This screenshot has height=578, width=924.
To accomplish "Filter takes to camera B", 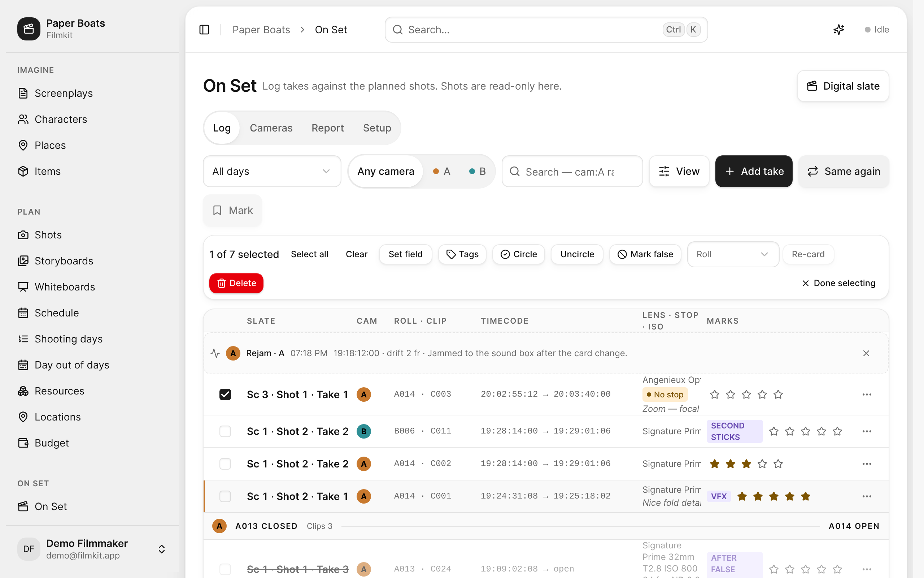I will pyautogui.click(x=477, y=171).
